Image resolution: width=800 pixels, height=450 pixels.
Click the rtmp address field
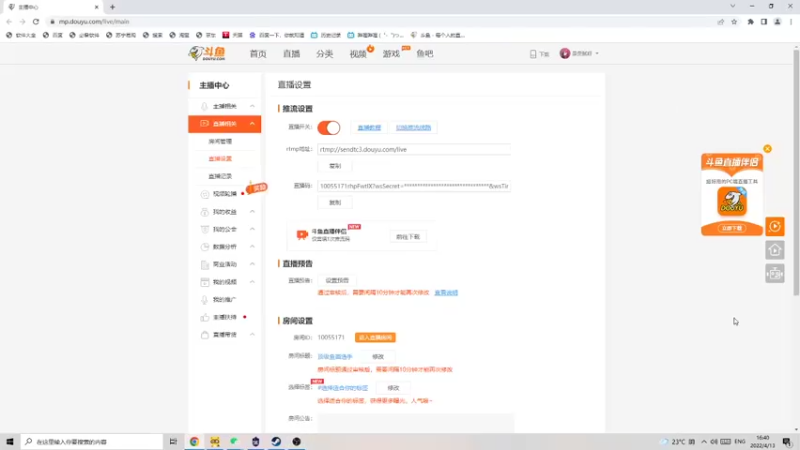click(414, 149)
